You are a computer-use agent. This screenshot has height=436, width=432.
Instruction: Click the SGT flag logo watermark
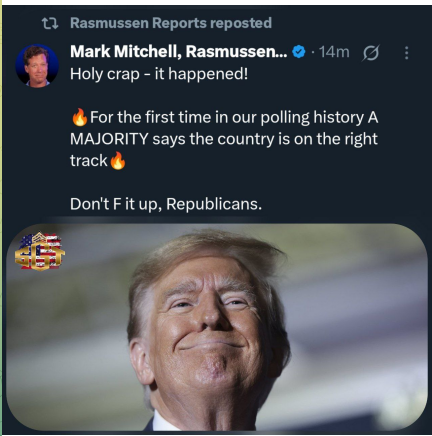(40, 251)
